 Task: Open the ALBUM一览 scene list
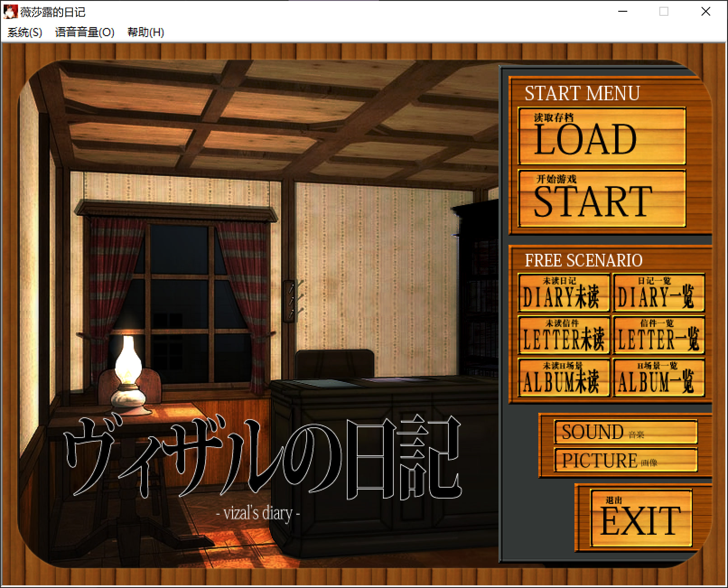click(x=658, y=378)
